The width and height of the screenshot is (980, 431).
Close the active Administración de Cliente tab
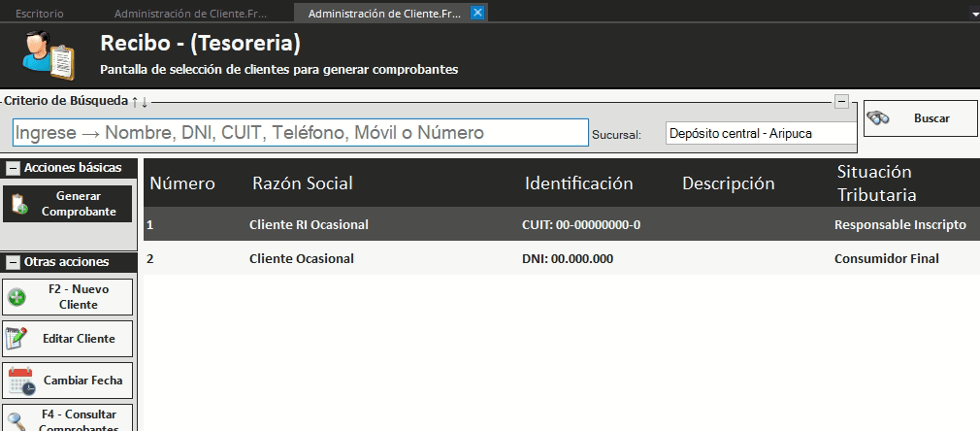tap(476, 13)
